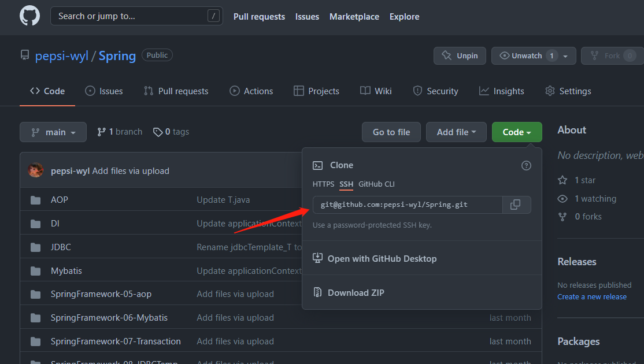Viewport: 644px width, 364px height.
Task: Select the SSH clone tab
Action: (x=346, y=184)
